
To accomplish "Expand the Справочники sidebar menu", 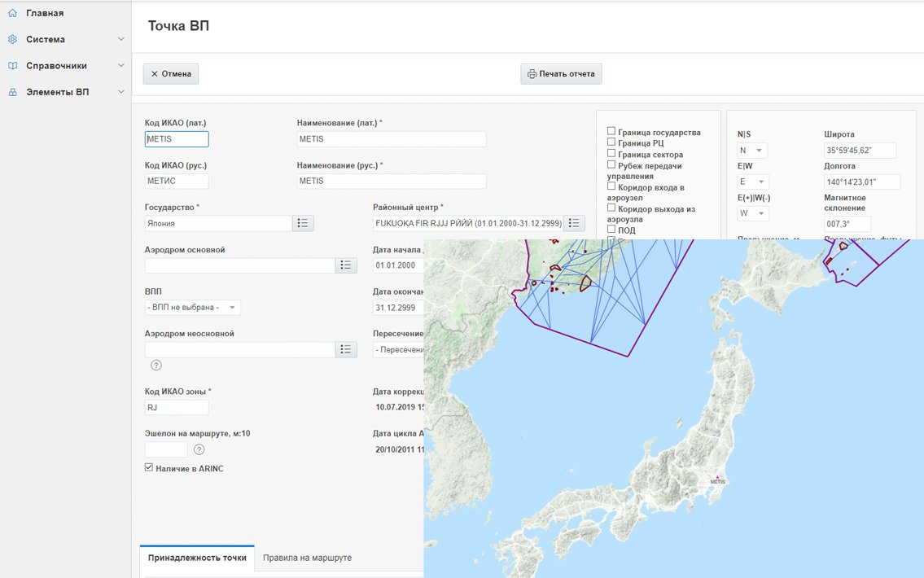I will click(x=65, y=66).
